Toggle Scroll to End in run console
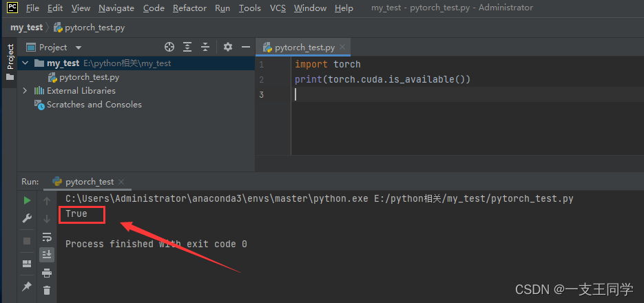This screenshot has height=303, width=644. click(47, 255)
